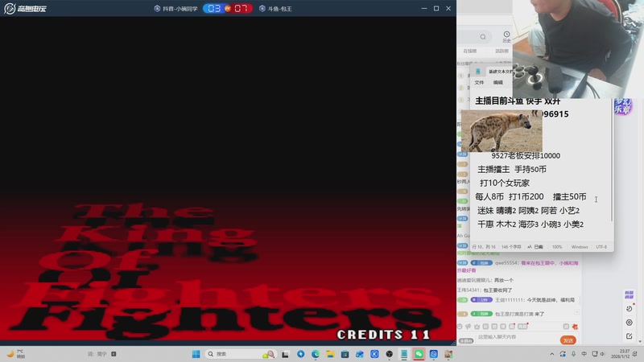Viewport: 644px width, 362px height.
Task: Open the Windows Start menu
Action: (x=196, y=354)
